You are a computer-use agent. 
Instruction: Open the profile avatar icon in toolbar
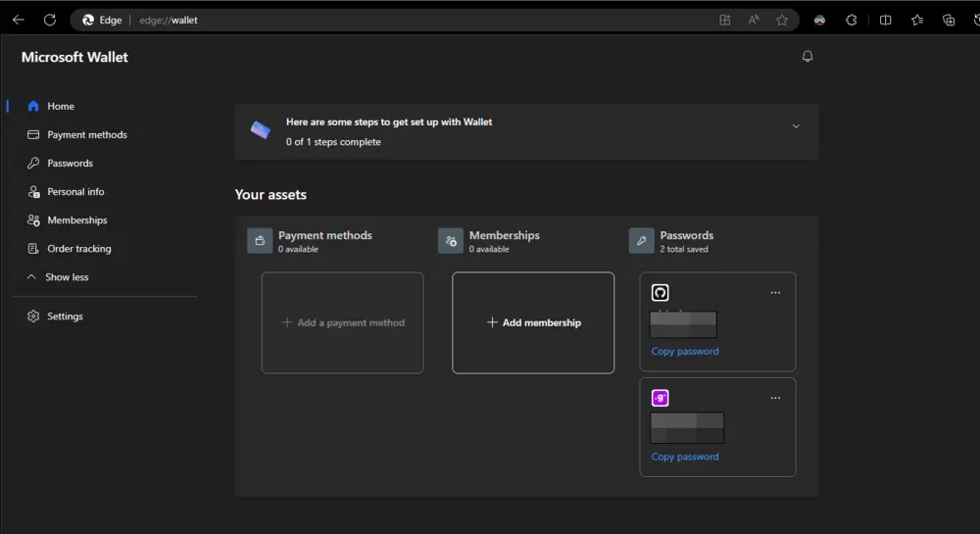point(819,20)
